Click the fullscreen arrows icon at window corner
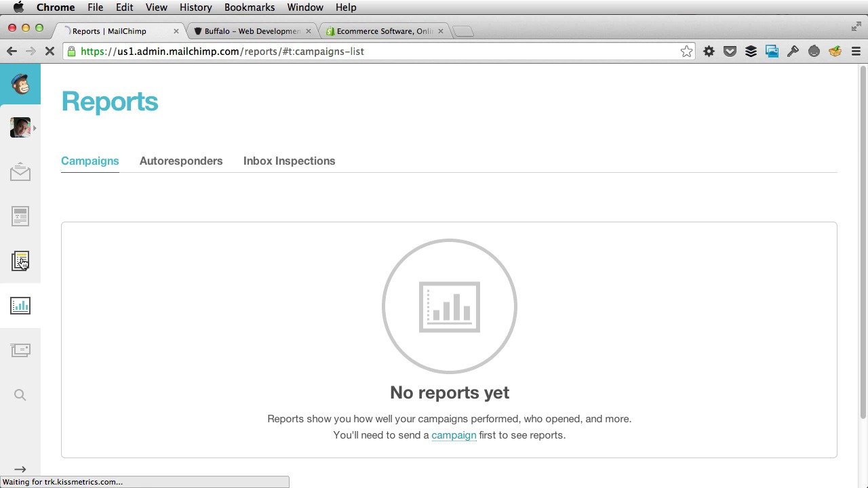868x488 pixels. [856, 27]
